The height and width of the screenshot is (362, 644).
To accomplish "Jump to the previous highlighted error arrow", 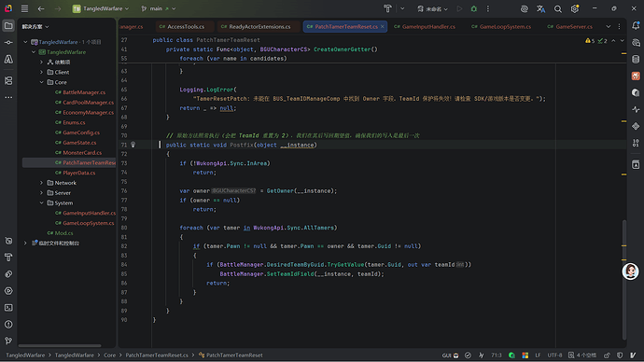I will tap(613, 41).
